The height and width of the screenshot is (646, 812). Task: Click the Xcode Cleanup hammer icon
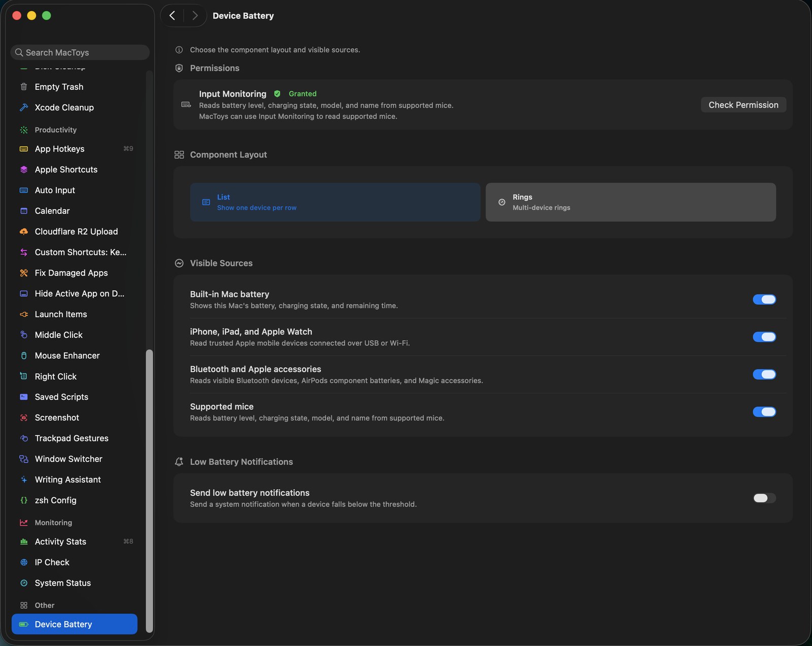click(x=24, y=108)
